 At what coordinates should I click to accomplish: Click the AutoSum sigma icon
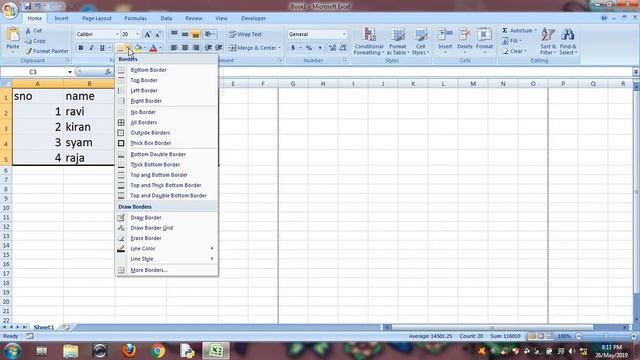(x=505, y=31)
